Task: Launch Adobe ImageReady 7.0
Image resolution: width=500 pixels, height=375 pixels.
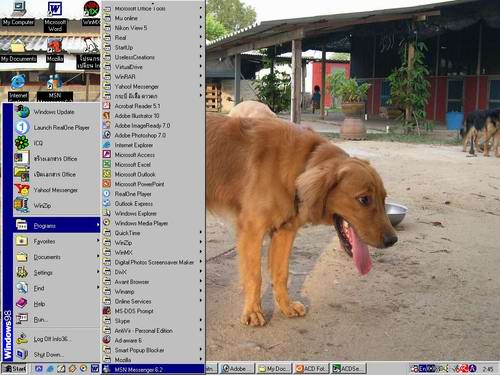Action: [153, 126]
